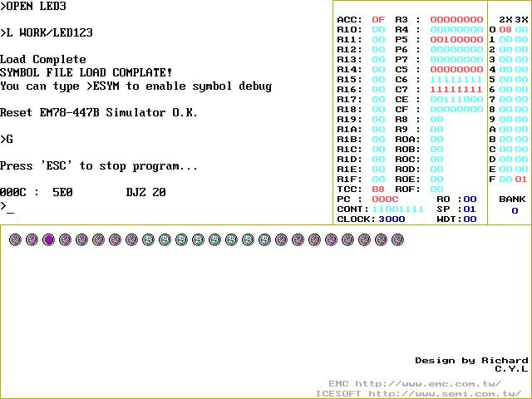Click the BANK number 0
Screen dimensions: 532x399
click(515, 210)
